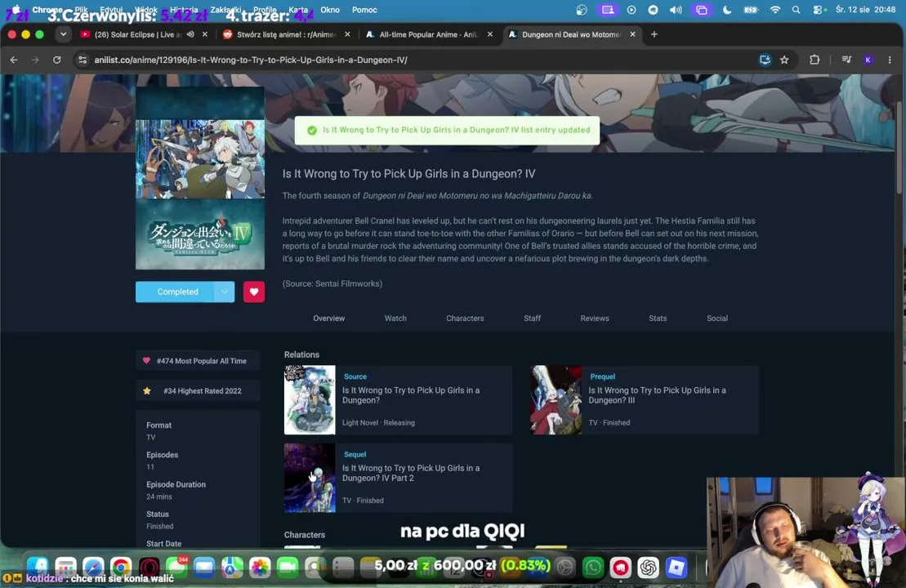This screenshot has width=906, height=588.
Task: Open Photos from the Dock
Action: (x=260, y=568)
